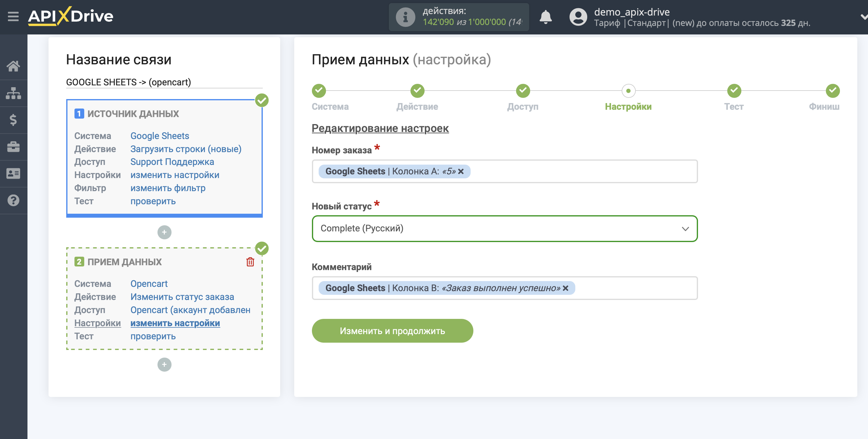Go to the Настройки step

click(628, 91)
